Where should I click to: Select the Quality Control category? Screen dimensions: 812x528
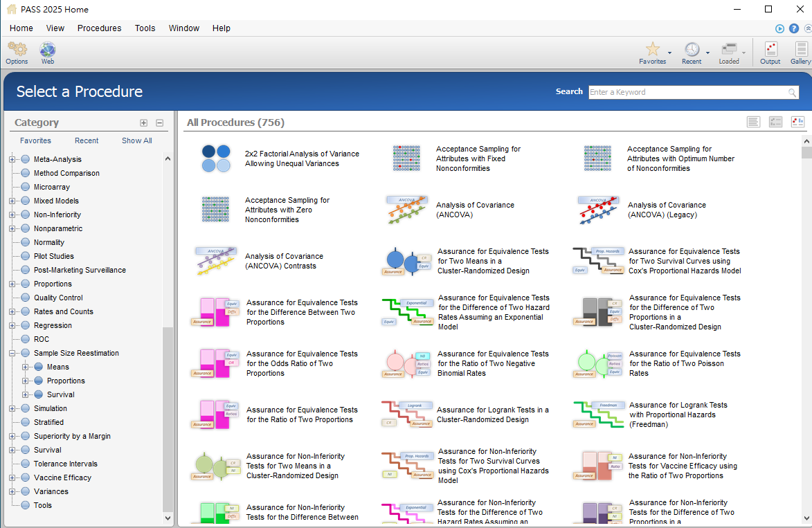(58, 298)
